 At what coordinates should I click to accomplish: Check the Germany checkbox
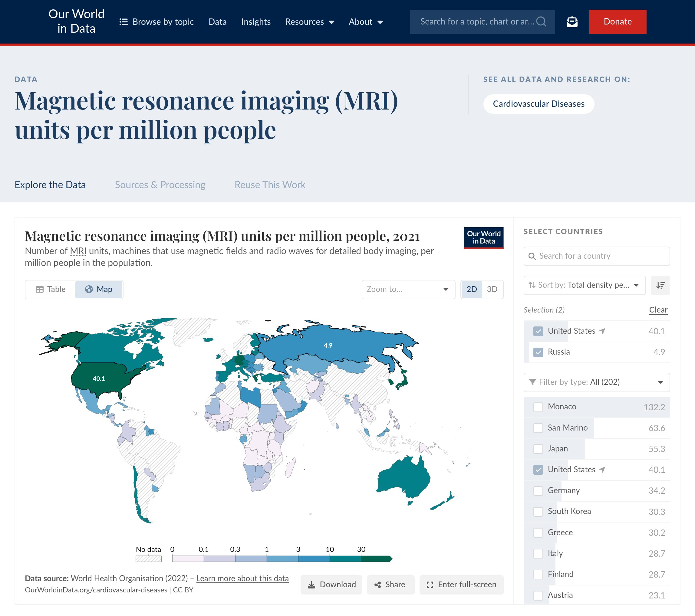538,491
